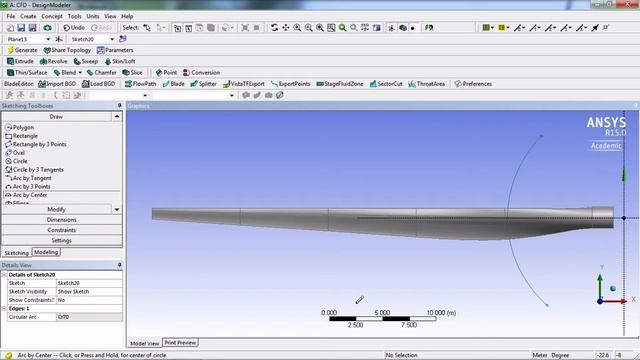Open the Concept menu

52,16
